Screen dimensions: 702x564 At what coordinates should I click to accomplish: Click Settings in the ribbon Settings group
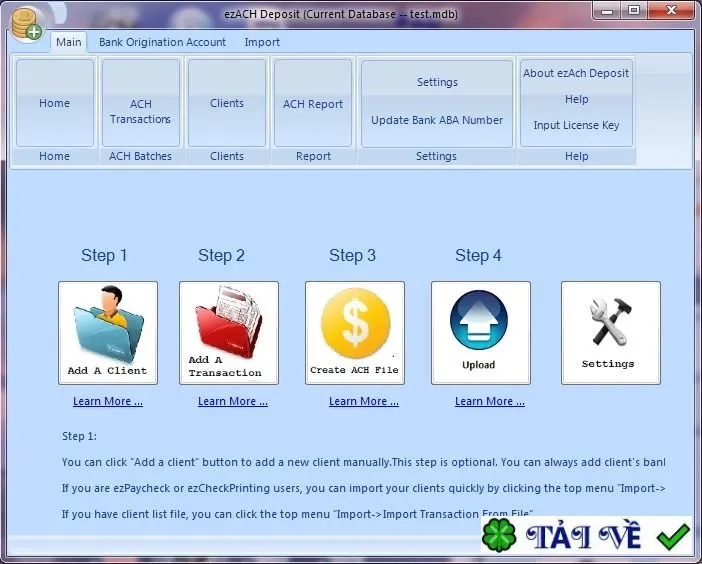(437, 82)
